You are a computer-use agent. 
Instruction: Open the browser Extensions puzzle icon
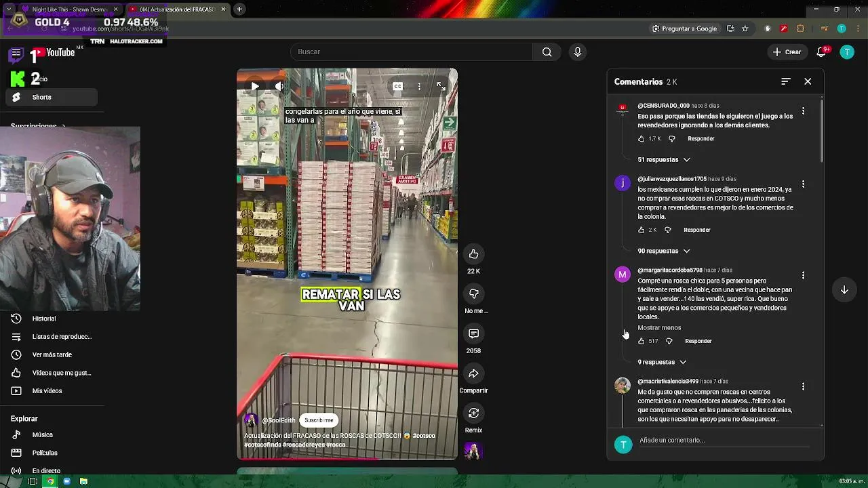(x=800, y=28)
